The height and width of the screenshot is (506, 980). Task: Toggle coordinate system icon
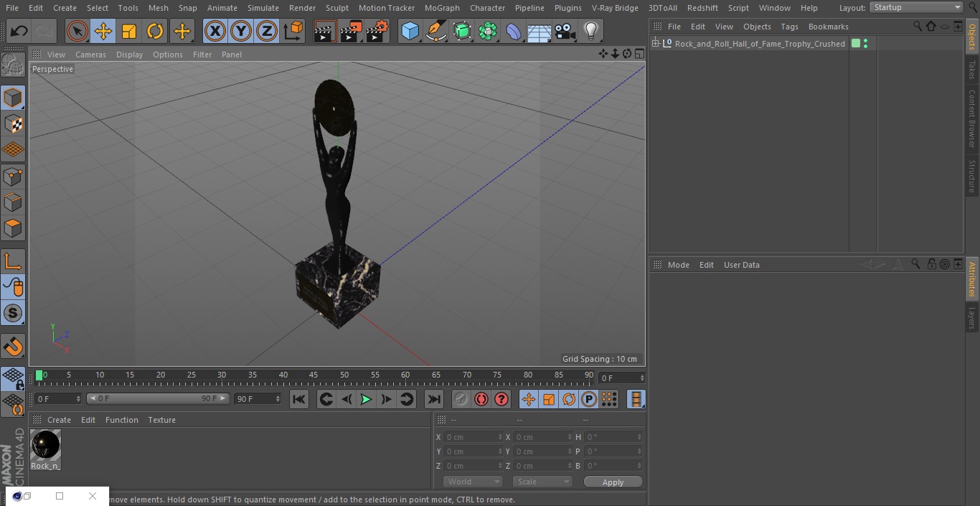click(x=293, y=31)
